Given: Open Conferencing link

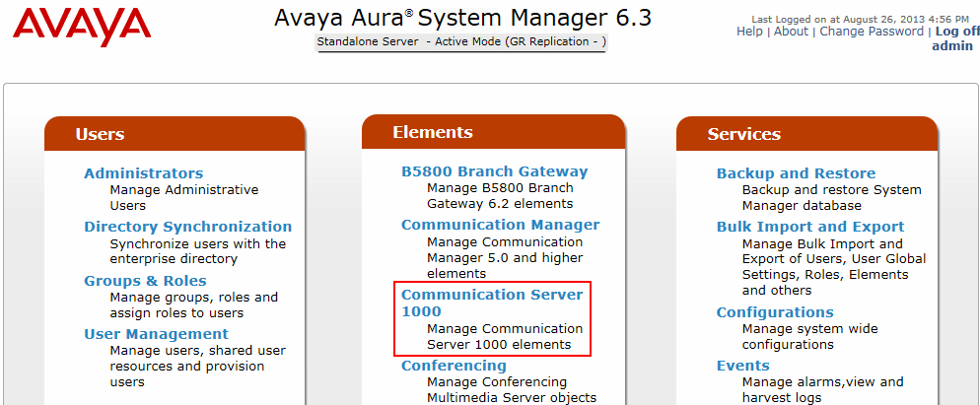Looking at the screenshot, I should (x=454, y=365).
